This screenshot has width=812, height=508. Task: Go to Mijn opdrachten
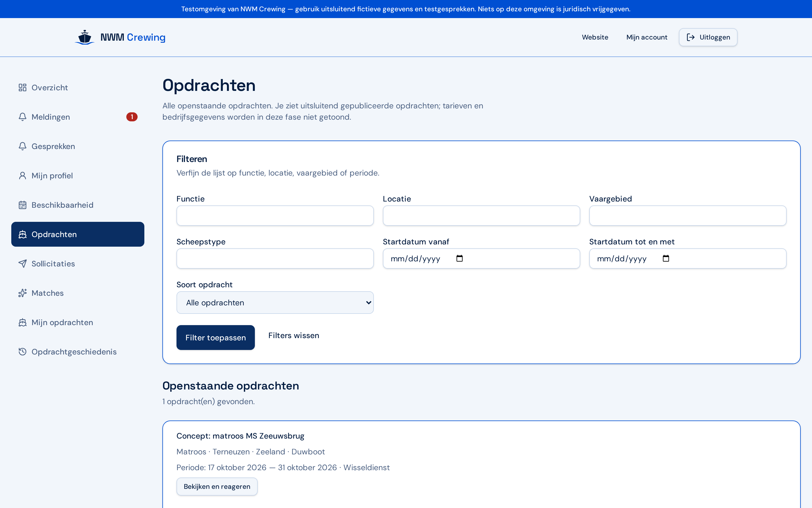78,323
